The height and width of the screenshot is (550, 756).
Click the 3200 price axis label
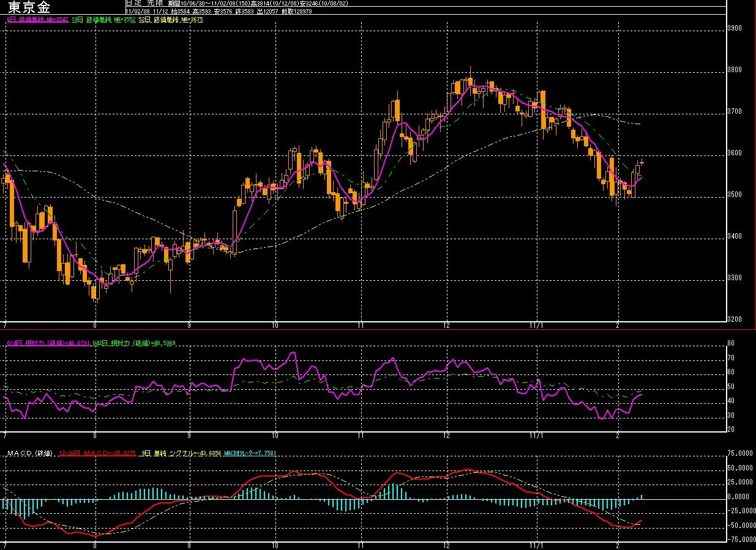point(733,319)
